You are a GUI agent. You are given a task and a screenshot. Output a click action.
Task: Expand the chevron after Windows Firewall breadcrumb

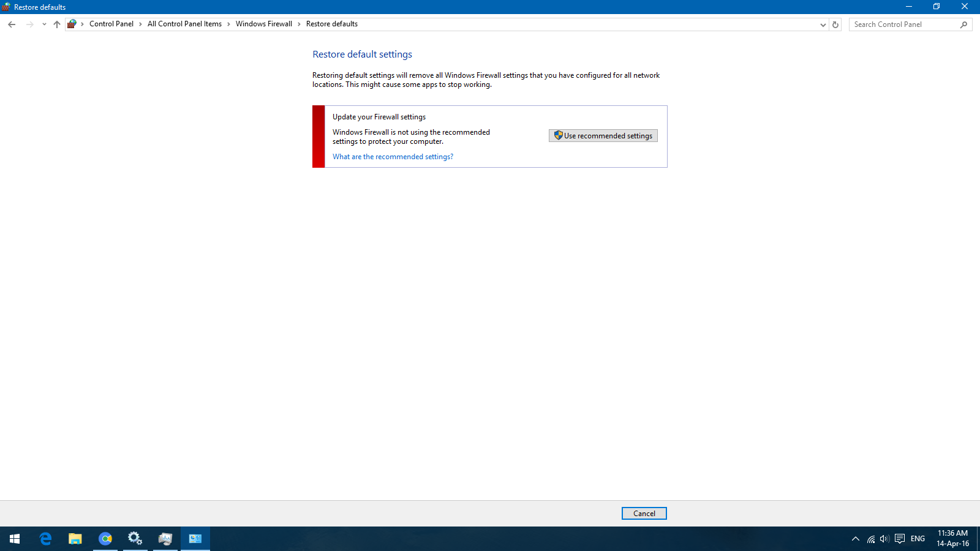pyautogui.click(x=299, y=24)
